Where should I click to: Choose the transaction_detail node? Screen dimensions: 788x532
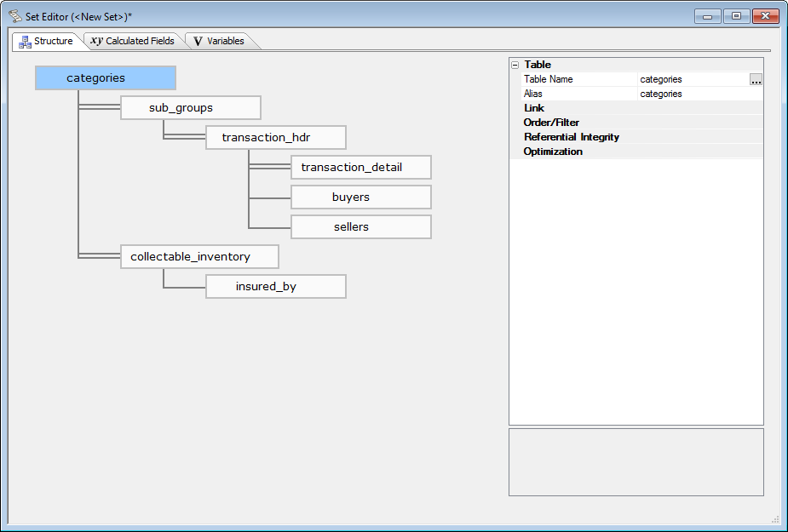360,168
